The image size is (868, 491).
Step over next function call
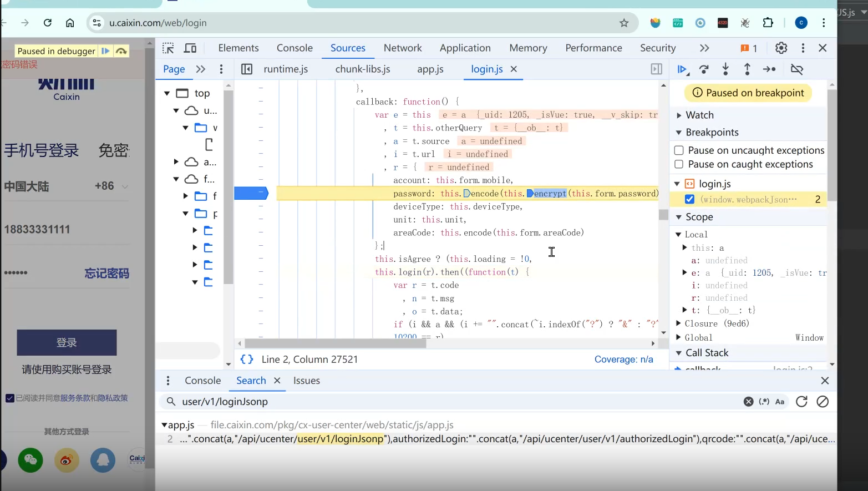pos(704,69)
